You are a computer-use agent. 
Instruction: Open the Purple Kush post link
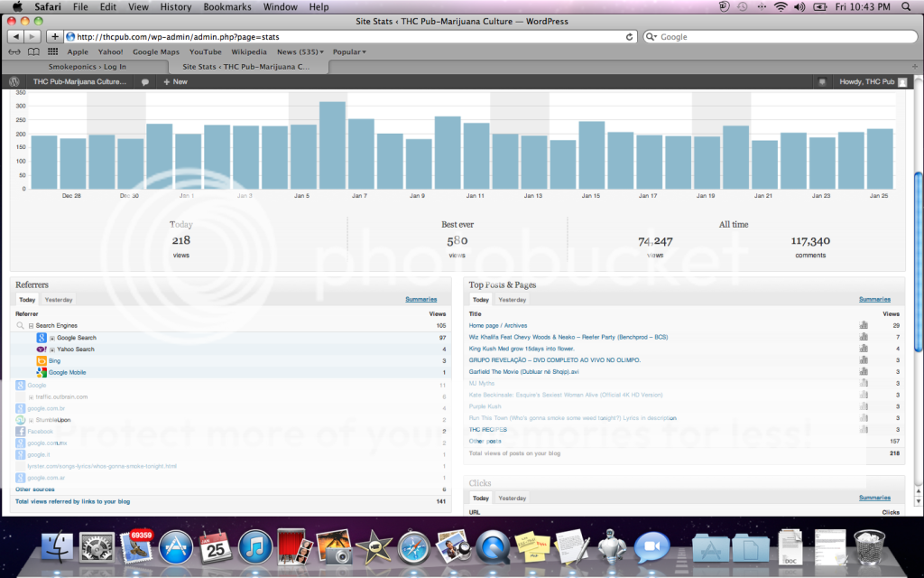pos(484,406)
